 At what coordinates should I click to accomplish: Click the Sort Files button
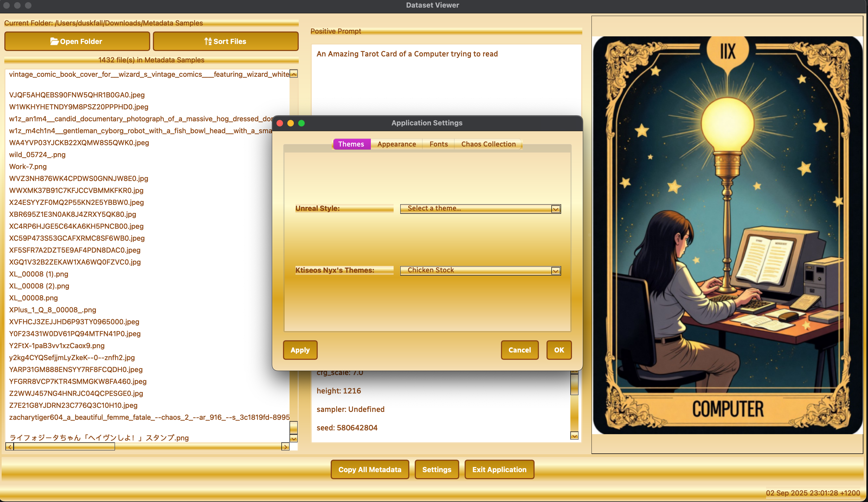click(225, 41)
